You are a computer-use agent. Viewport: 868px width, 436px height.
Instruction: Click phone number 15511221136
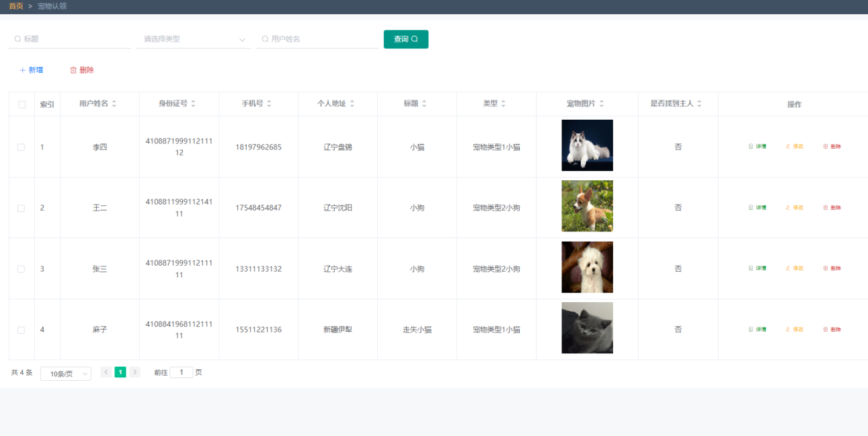[258, 330]
